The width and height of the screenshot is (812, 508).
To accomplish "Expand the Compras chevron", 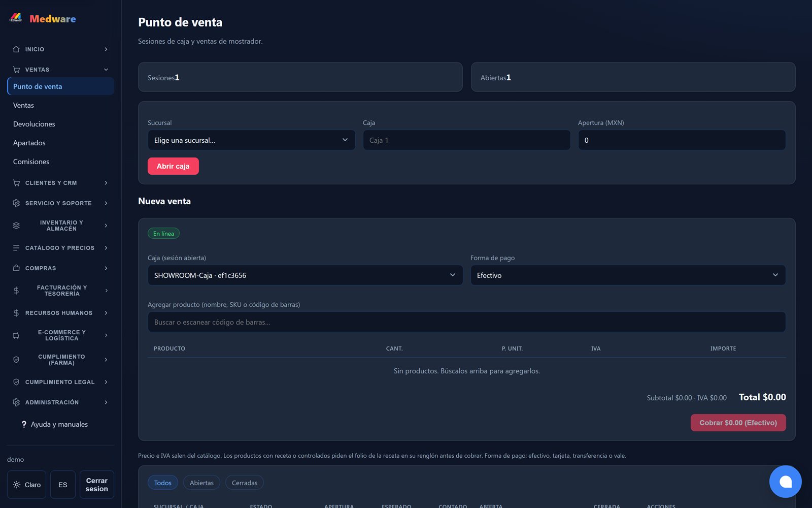I will pos(106,268).
